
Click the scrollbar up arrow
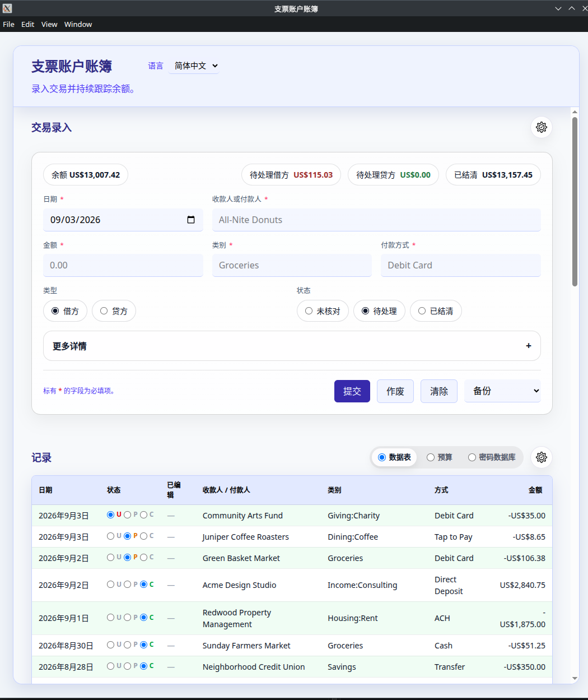575,112
